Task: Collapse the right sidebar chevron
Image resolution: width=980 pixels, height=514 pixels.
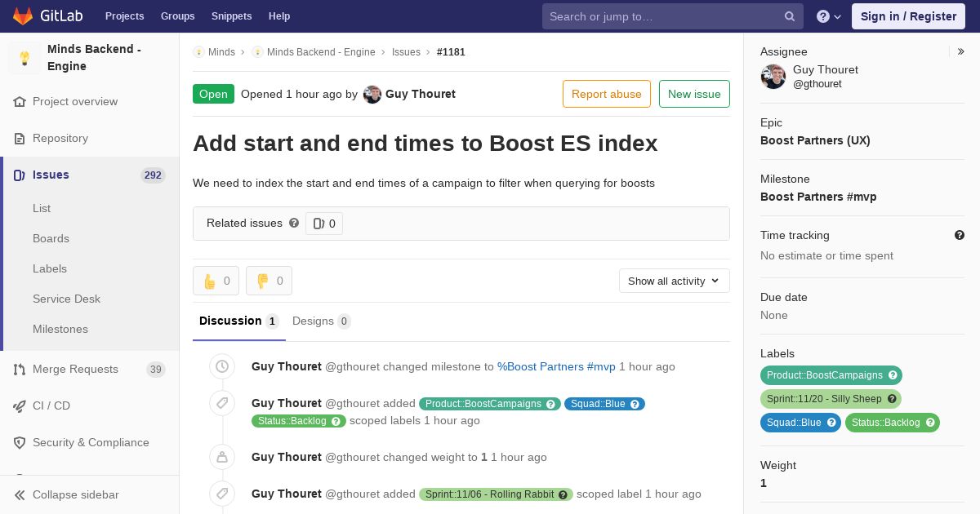Action: point(961,51)
